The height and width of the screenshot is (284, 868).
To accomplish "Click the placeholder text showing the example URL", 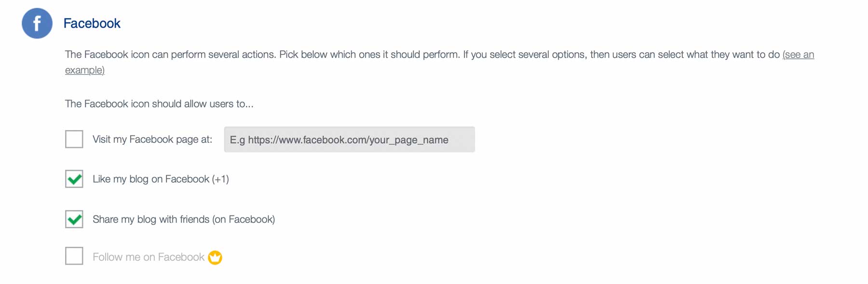I will 340,139.
